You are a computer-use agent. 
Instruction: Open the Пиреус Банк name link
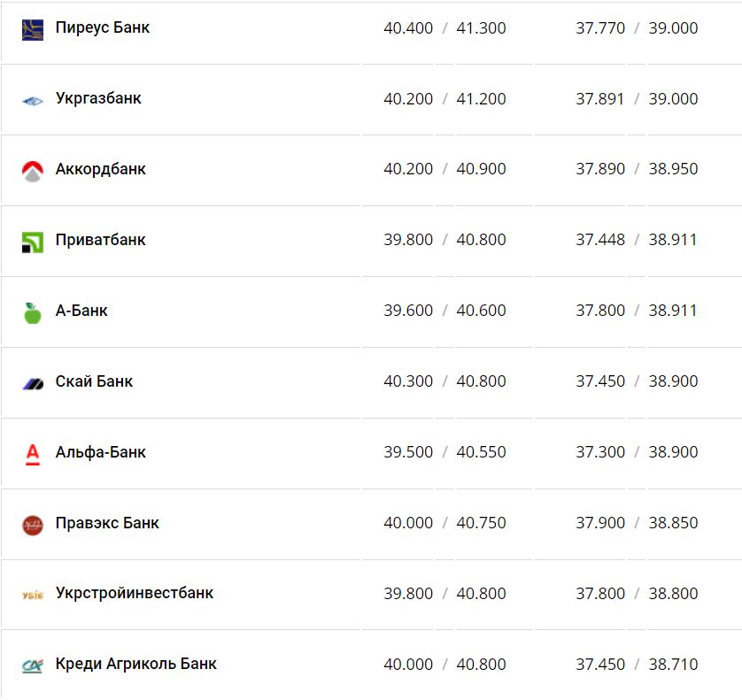pos(103,27)
